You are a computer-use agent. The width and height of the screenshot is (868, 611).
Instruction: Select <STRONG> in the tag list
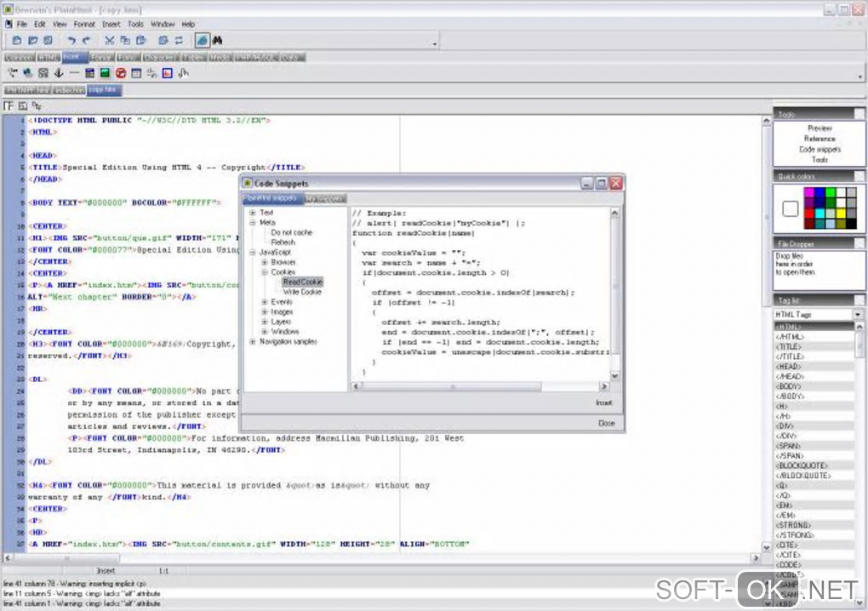click(x=794, y=525)
